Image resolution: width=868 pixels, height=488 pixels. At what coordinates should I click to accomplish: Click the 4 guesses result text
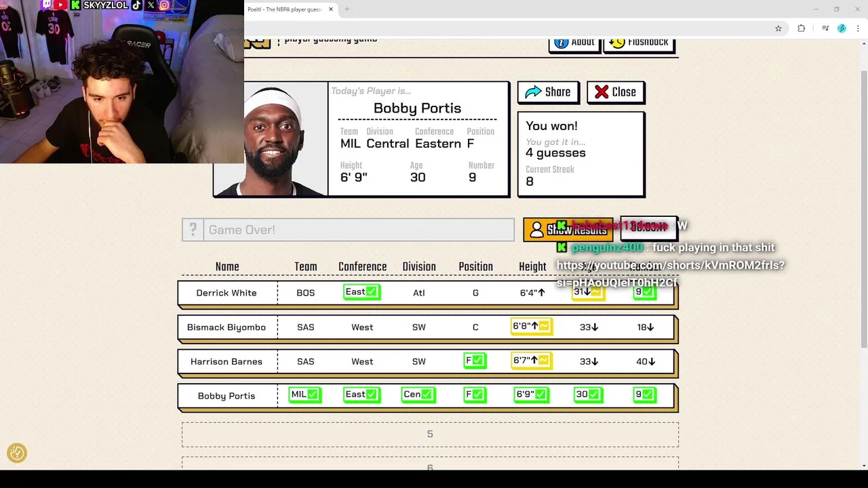555,153
